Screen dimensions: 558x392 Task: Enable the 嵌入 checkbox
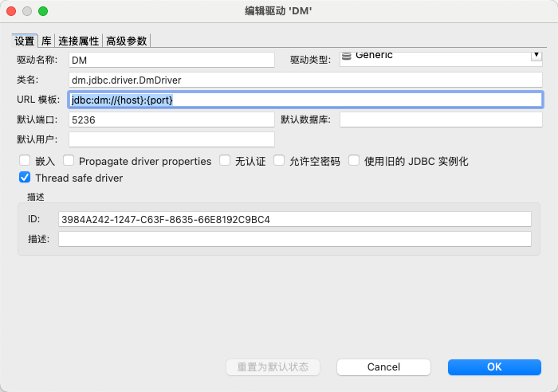point(25,160)
